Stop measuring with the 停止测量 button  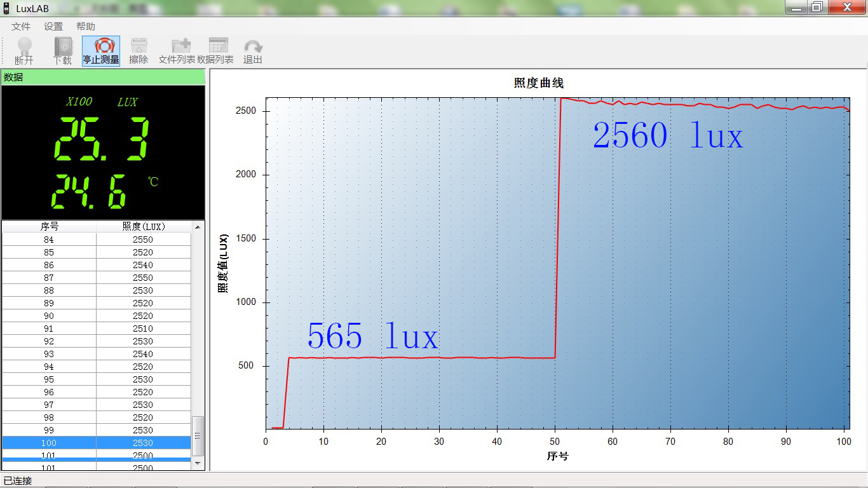pos(101,51)
